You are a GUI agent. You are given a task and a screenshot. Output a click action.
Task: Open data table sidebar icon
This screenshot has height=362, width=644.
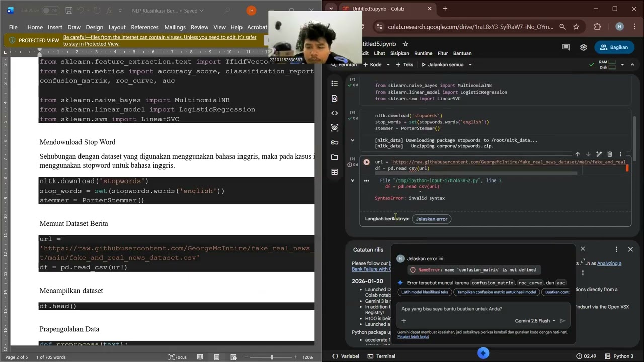[335, 172]
